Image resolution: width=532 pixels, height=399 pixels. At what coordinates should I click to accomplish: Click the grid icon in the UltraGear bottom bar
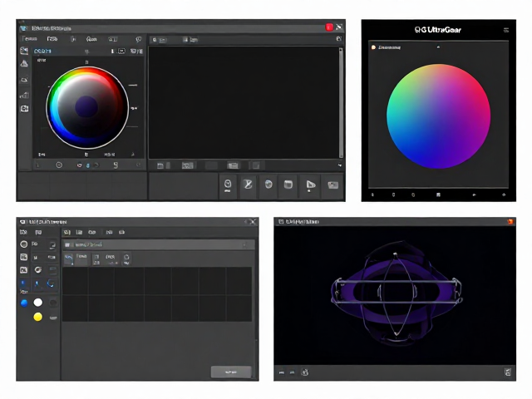[x=438, y=195]
